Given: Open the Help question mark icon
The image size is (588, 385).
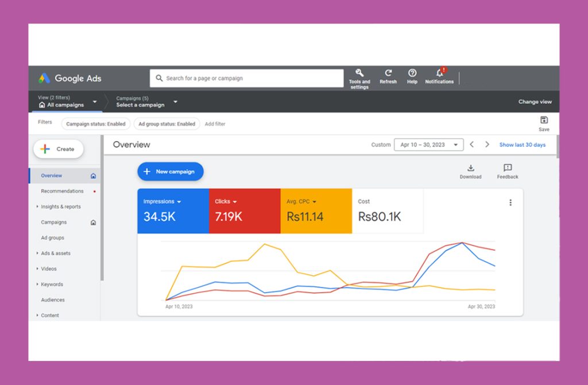Looking at the screenshot, I should 412,73.
